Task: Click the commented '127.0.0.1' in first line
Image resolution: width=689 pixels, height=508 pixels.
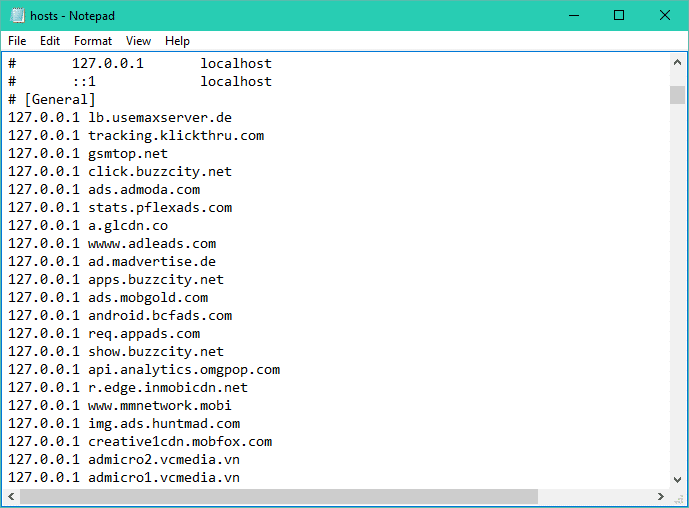Action: pos(108,63)
